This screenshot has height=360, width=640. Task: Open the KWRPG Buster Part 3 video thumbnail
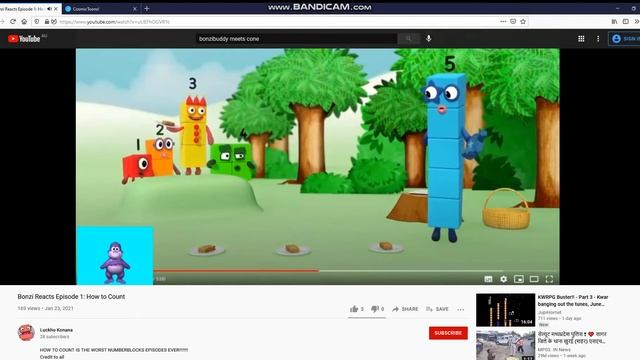click(x=505, y=310)
